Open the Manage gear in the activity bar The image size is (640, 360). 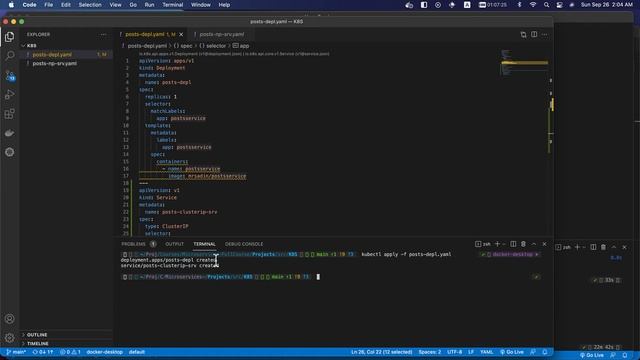pyautogui.click(x=9, y=338)
